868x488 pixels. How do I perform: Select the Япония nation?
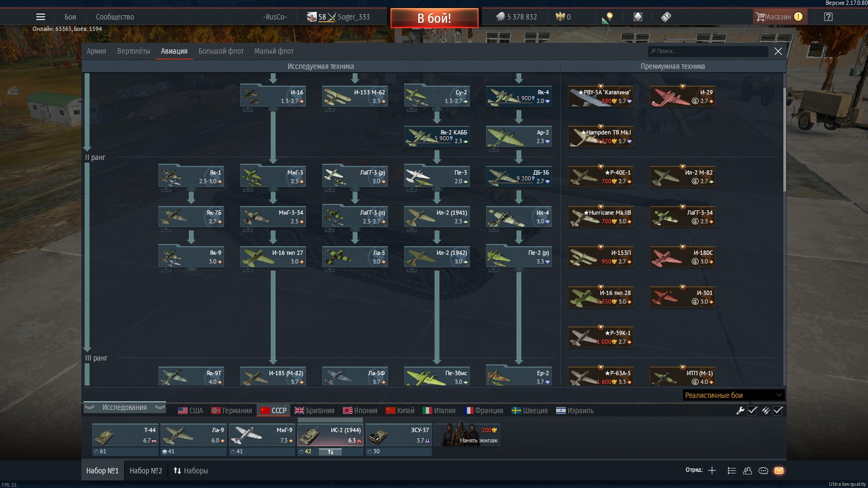click(x=360, y=410)
